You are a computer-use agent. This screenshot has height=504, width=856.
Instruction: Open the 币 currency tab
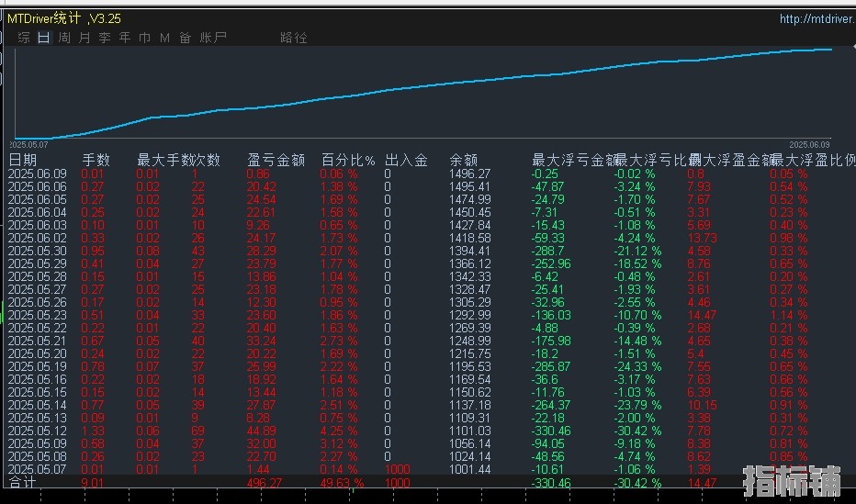[145, 38]
